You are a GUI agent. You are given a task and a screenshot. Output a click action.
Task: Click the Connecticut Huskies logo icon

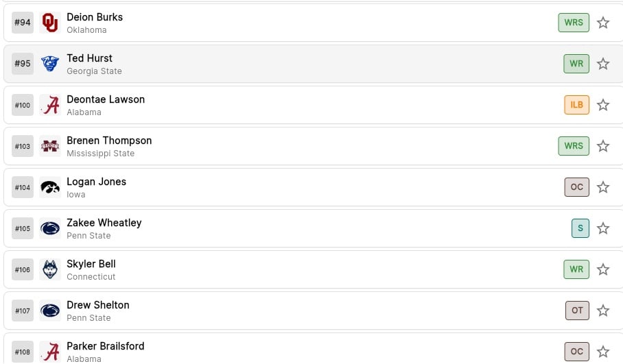[50, 269]
